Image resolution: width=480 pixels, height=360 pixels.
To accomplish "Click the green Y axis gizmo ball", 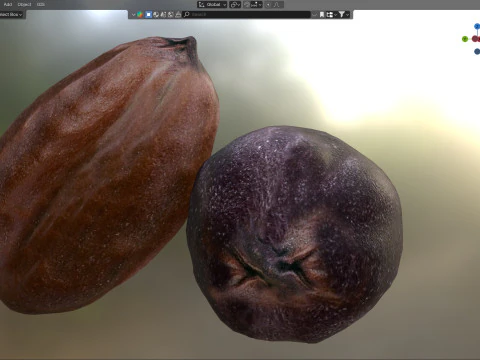I will pyautogui.click(x=465, y=39).
